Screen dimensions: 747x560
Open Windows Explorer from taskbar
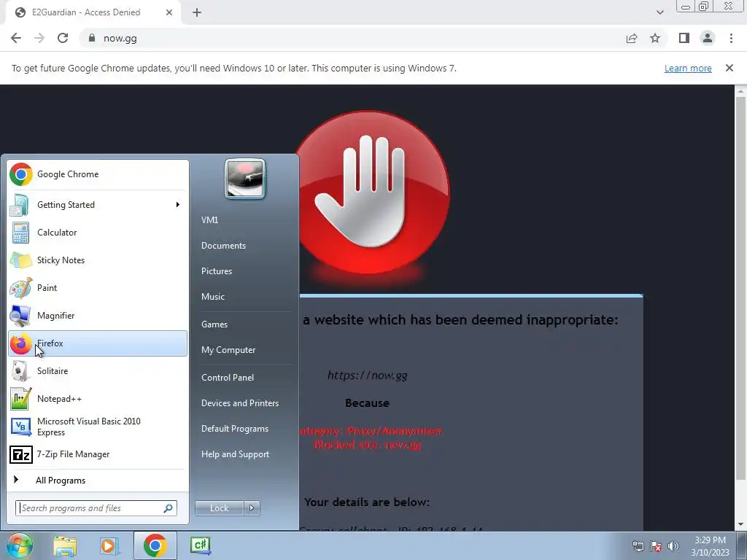pyautogui.click(x=65, y=545)
